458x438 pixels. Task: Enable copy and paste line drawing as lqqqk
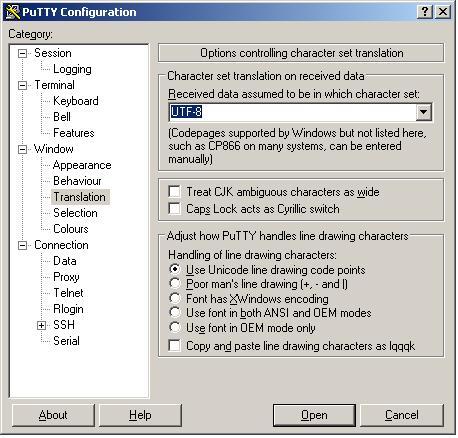click(x=175, y=346)
